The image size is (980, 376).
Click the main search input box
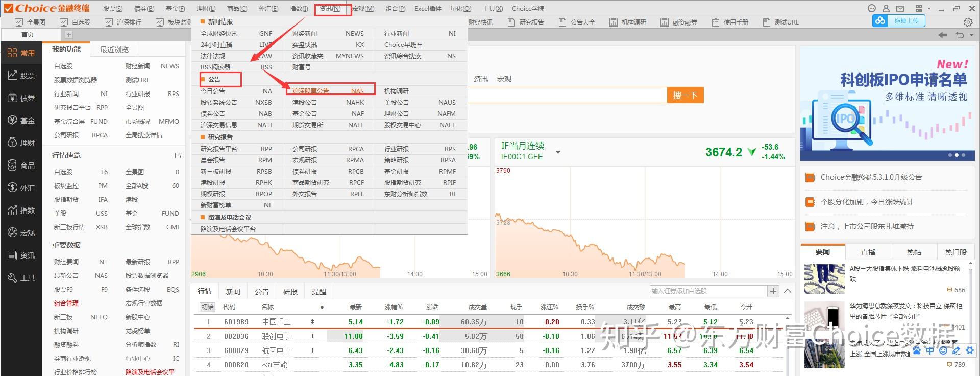(x=567, y=95)
